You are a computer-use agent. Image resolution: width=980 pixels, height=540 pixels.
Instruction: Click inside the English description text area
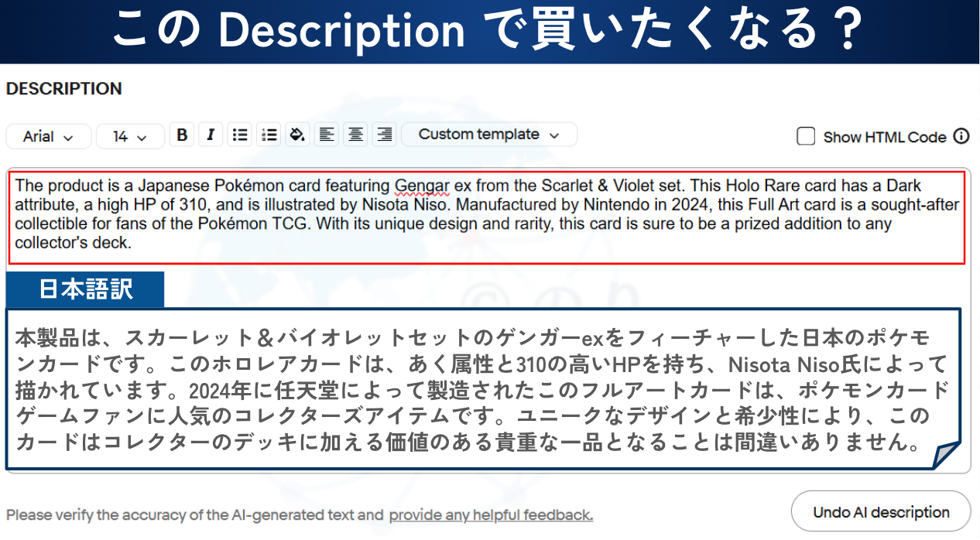point(487,217)
